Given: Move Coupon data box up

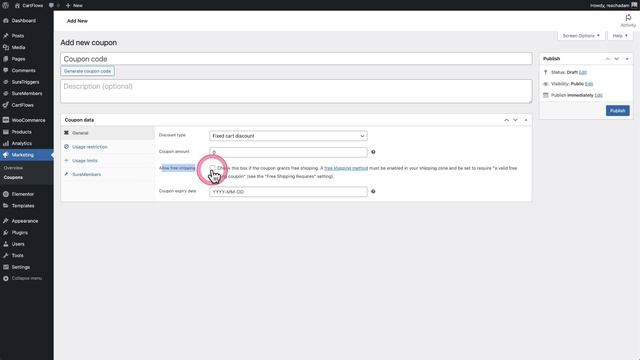Looking at the screenshot, I should point(506,120).
